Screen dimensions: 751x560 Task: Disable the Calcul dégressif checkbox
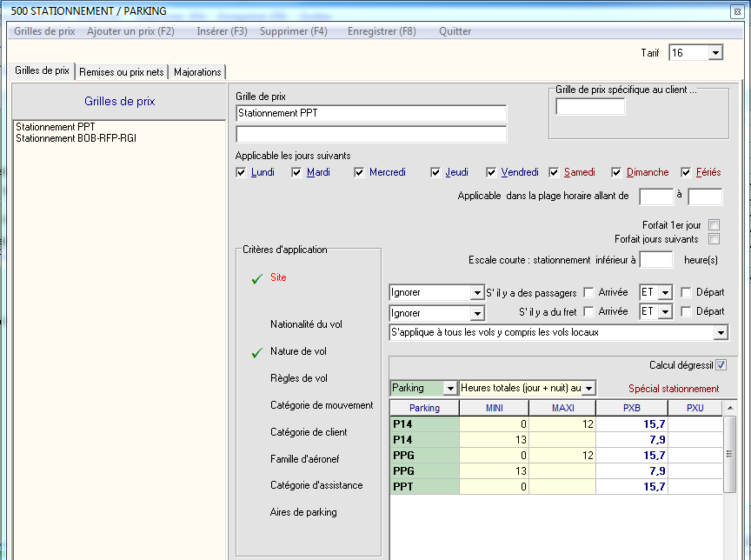point(721,365)
